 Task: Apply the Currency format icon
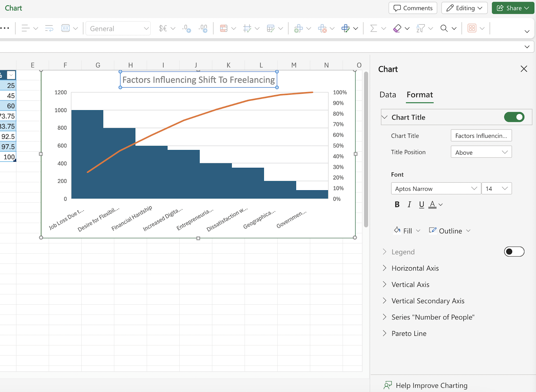pos(164,28)
